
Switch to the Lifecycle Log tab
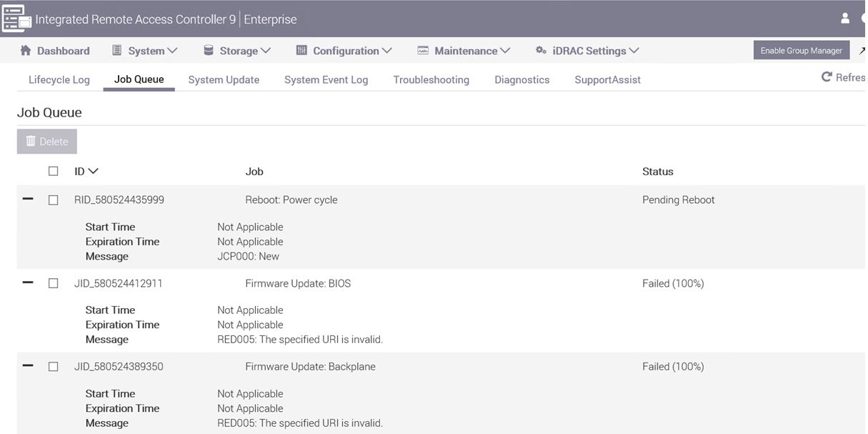(x=59, y=79)
